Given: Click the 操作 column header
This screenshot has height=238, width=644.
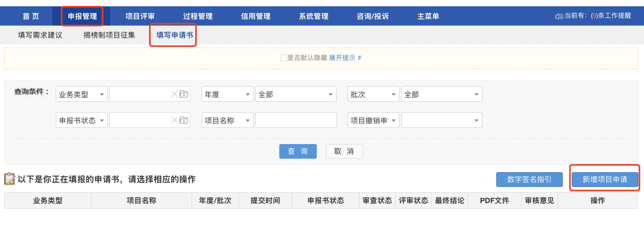Looking at the screenshot, I should coord(598,200).
